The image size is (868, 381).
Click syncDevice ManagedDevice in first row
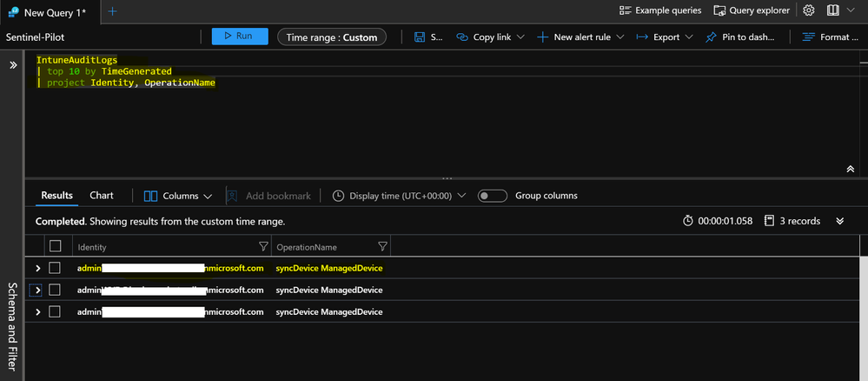pos(329,269)
